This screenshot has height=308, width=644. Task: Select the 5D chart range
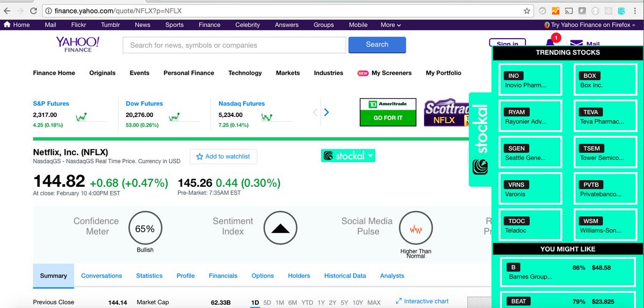tap(267, 303)
